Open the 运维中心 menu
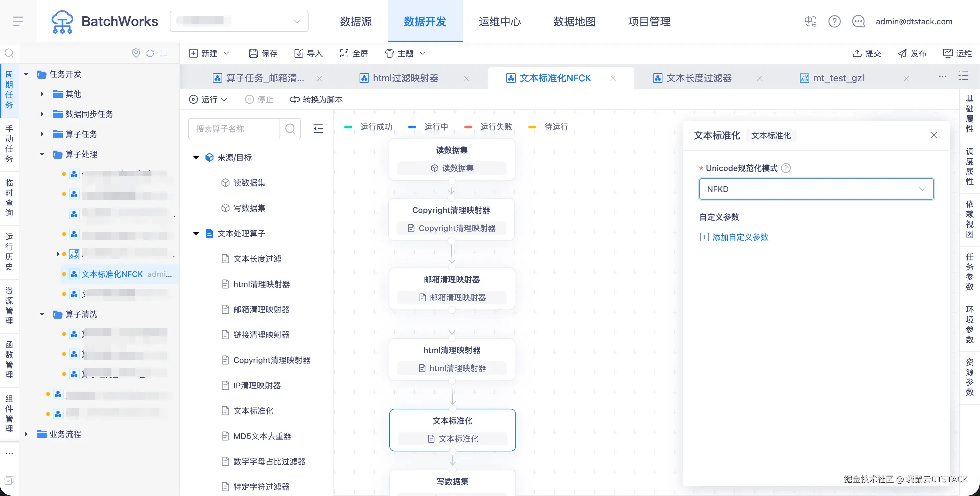This screenshot has width=980, height=496. click(x=500, y=21)
